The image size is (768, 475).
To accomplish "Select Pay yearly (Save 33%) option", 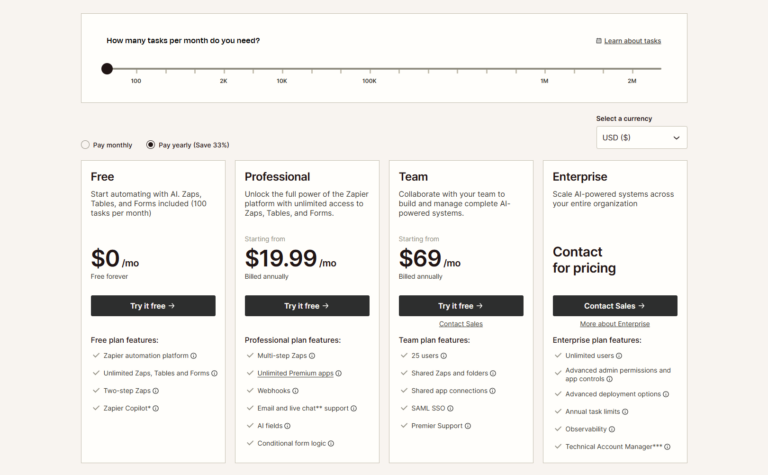I will point(151,145).
